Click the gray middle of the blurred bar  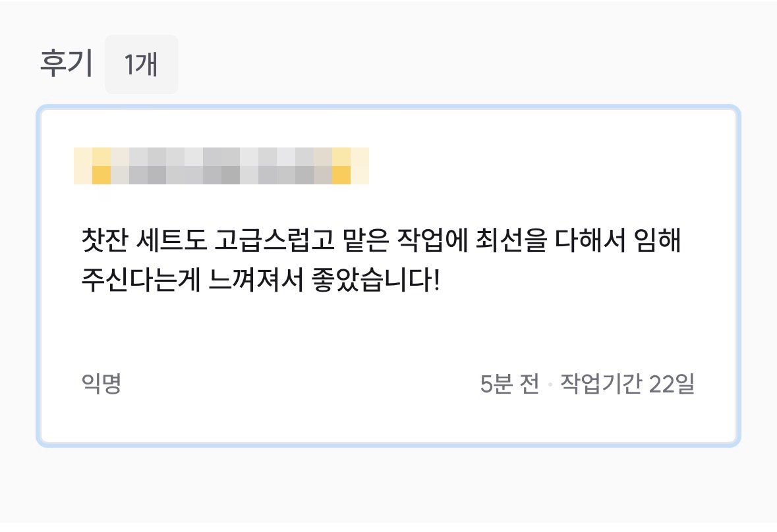pos(221,167)
